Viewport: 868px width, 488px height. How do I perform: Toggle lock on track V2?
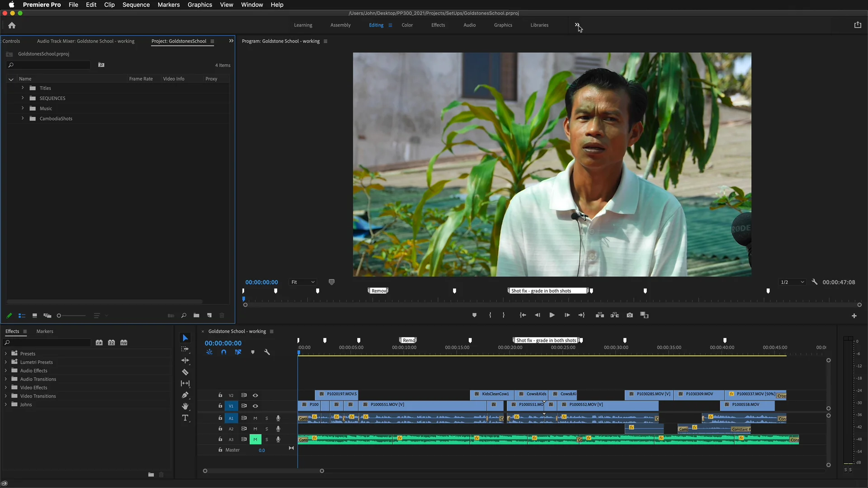pos(220,395)
